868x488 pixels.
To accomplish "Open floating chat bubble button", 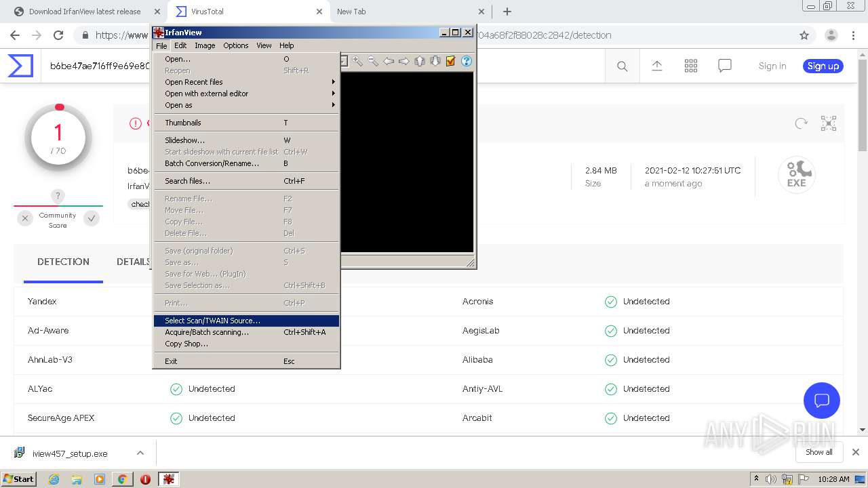I will (x=822, y=400).
